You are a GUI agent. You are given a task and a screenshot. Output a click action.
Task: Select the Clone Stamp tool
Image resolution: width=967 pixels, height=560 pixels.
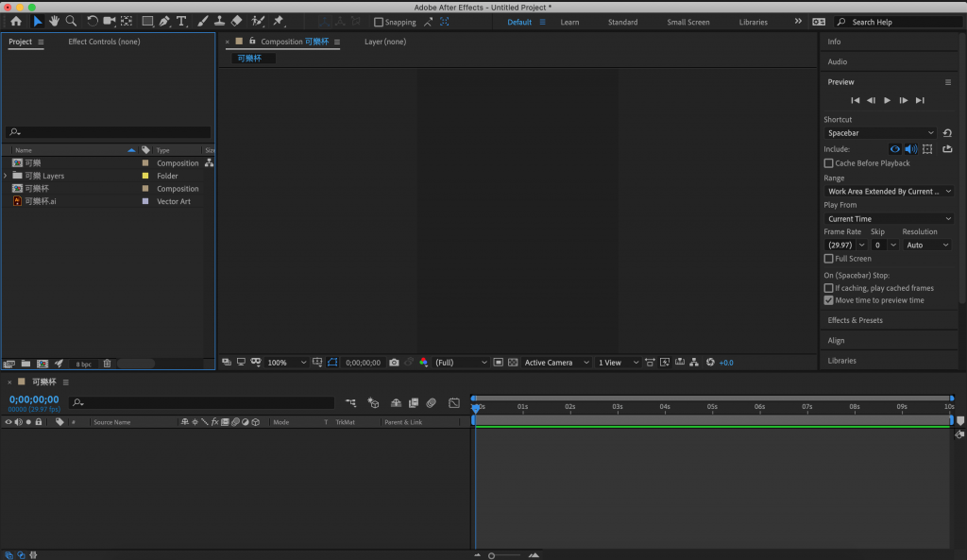[x=219, y=22]
